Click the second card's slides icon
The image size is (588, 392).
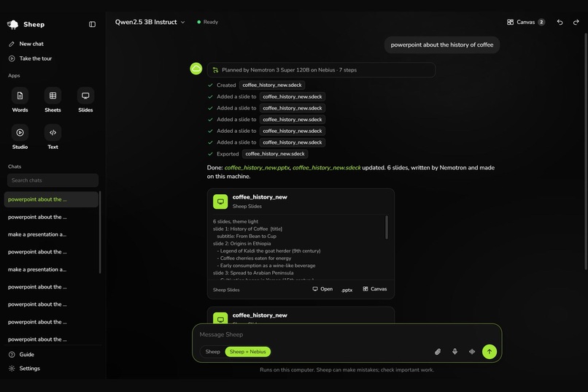220,318
